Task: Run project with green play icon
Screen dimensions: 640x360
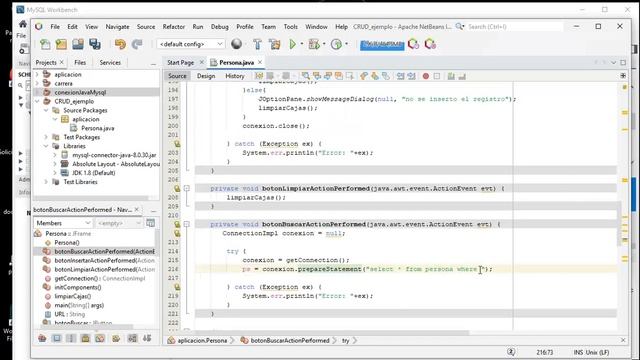Action: 292,44
